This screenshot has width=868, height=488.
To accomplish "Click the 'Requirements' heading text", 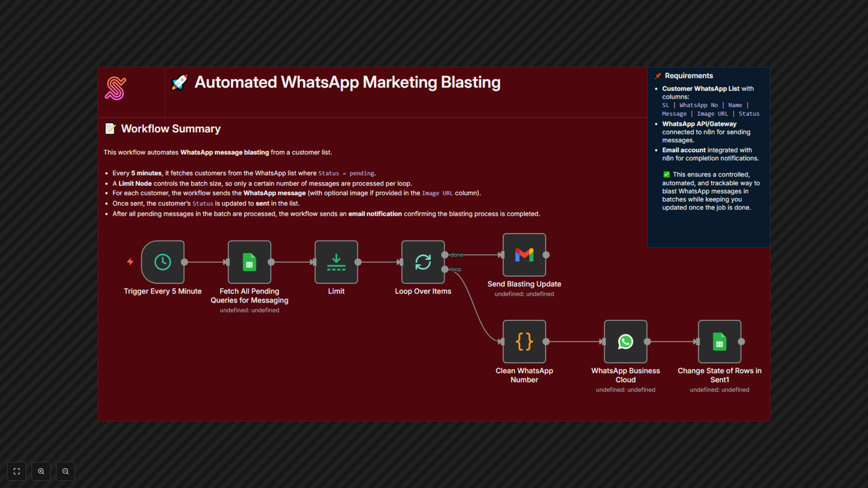I will (x=689, y=76).
